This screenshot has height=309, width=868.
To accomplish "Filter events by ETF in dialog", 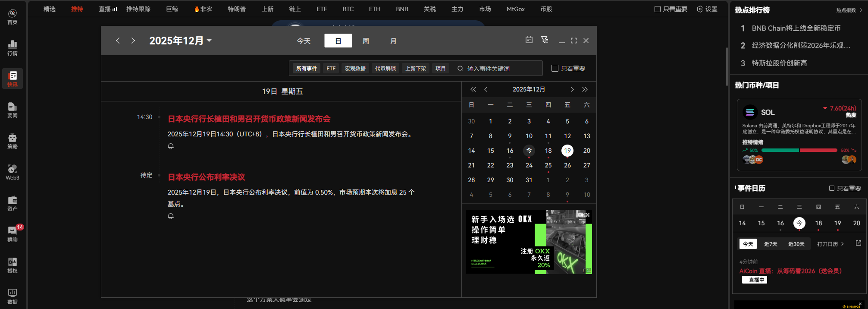I will (331, 68).
